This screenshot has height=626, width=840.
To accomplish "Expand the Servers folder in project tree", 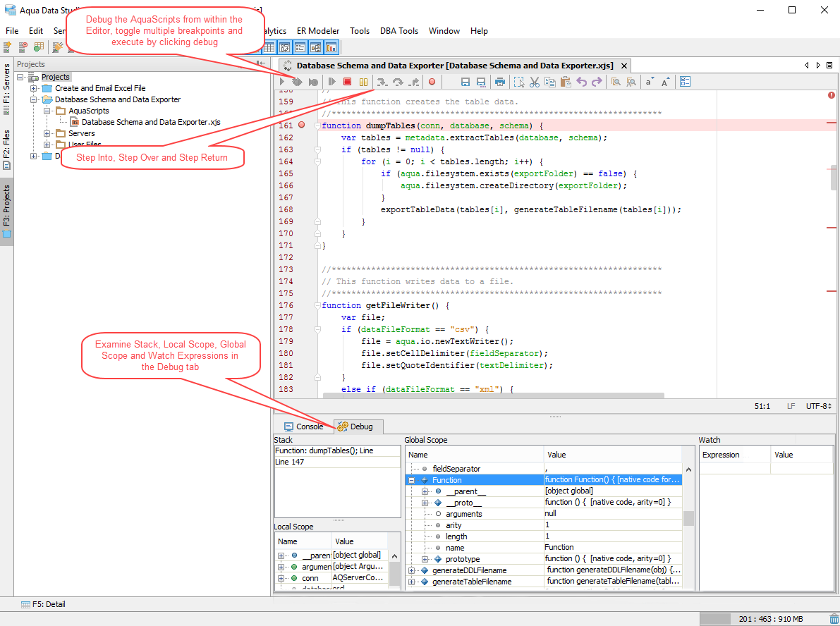I will pyautogui.click(x=47, y=133).
